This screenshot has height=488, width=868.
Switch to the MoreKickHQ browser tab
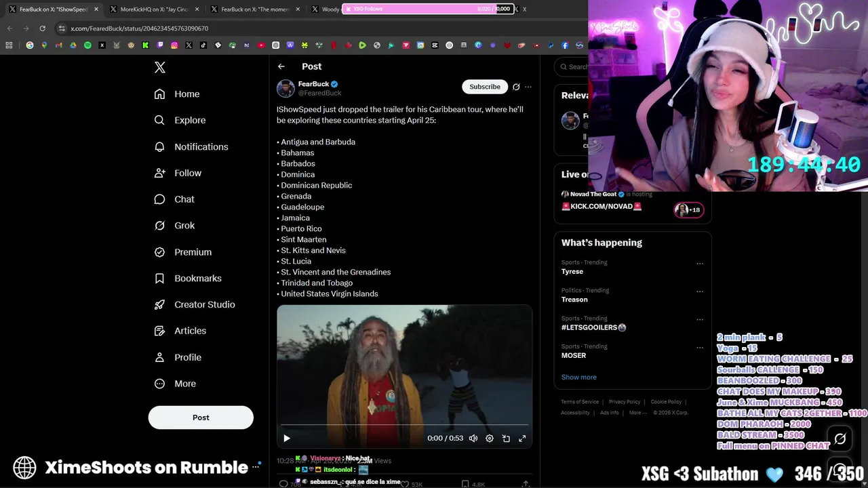(x=155, y=9)
